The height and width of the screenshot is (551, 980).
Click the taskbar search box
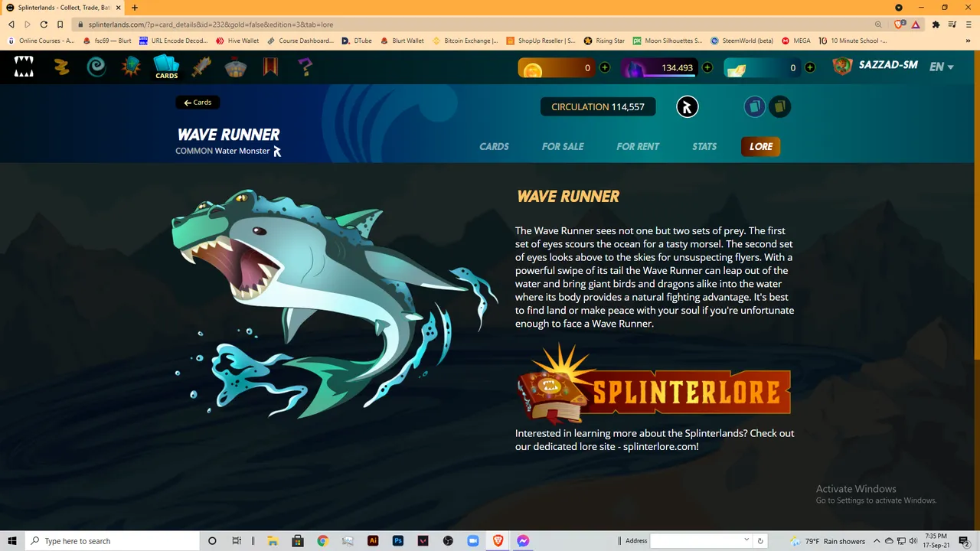pyautogui.click(x=112, y=541)
